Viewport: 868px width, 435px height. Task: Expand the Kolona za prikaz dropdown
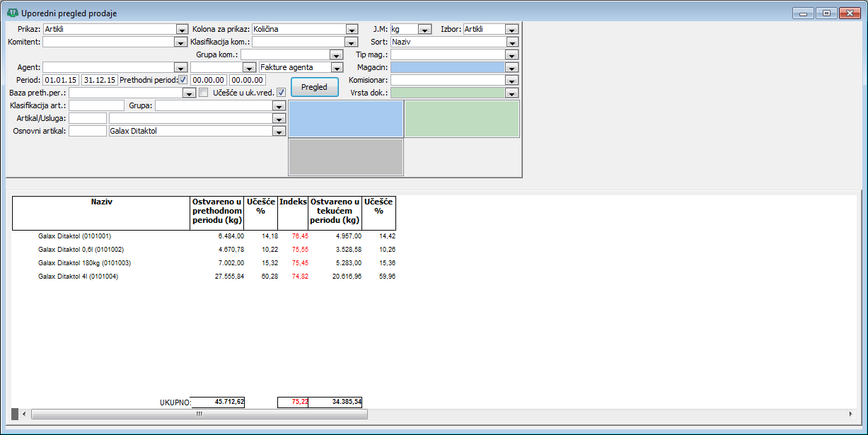[x=352, y=30]
